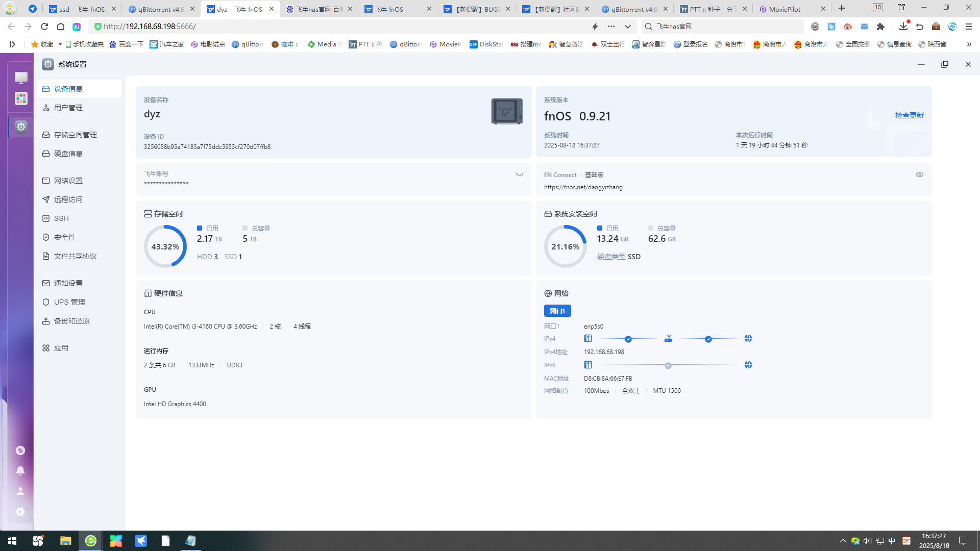Click the storage usage 43.32% ring
980x551 pixels.
165,246
